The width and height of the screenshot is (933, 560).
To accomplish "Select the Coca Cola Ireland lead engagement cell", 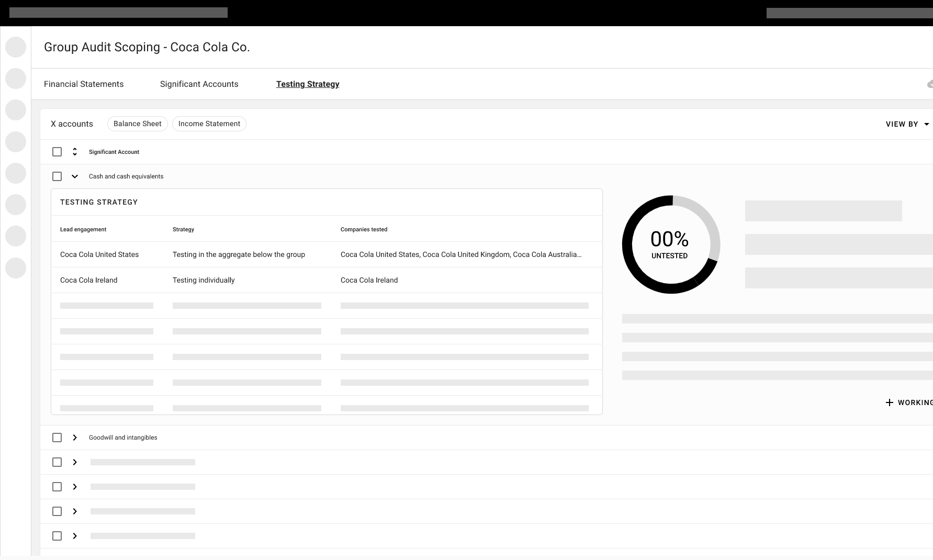I will pos(89,280).
